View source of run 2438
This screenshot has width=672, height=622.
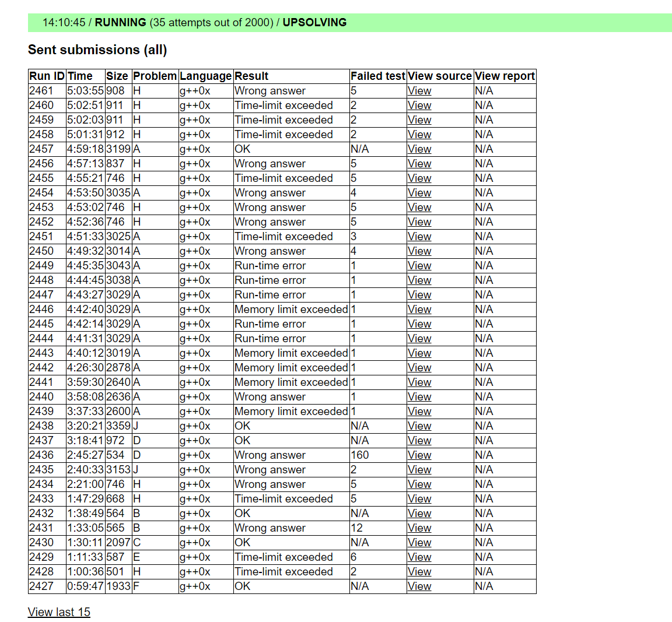pos(419,426)
